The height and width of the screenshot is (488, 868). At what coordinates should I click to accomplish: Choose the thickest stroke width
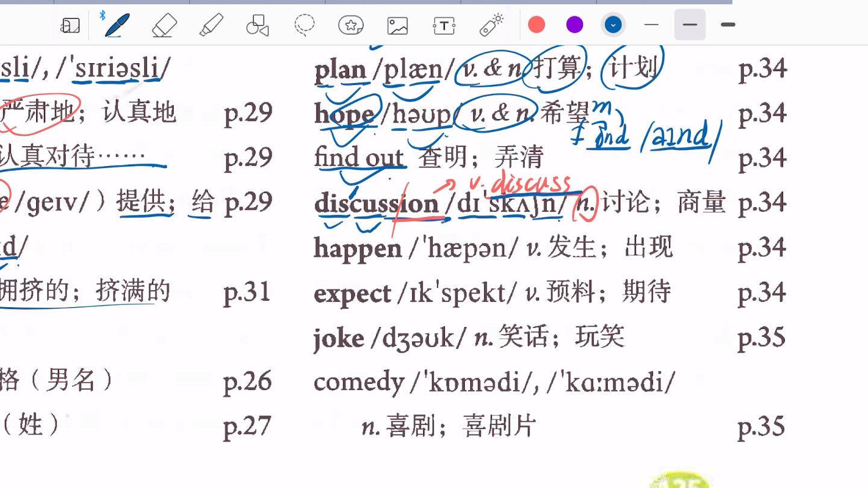(728, 25)
